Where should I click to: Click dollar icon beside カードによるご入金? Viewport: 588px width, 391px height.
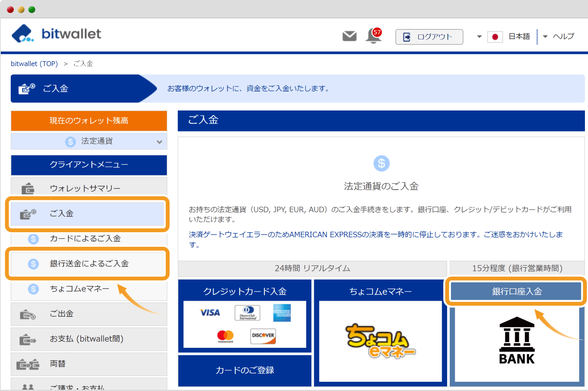[33, 239]
